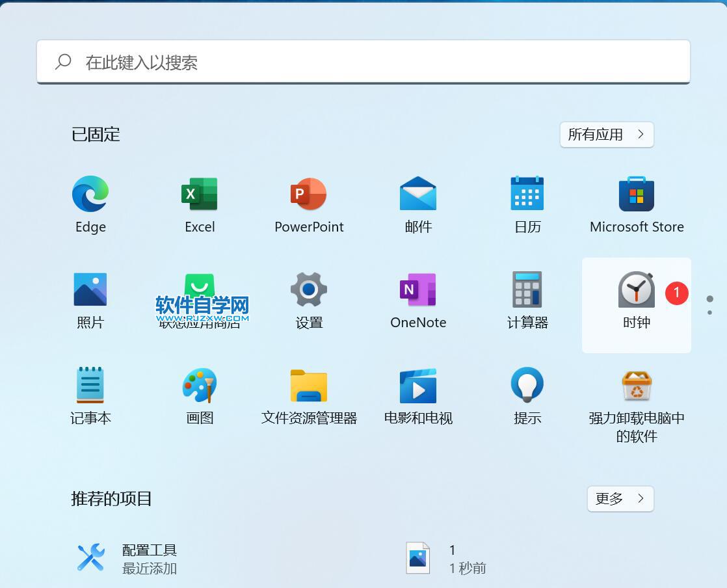Open recommended 配置工具 item

click(127, 558)
